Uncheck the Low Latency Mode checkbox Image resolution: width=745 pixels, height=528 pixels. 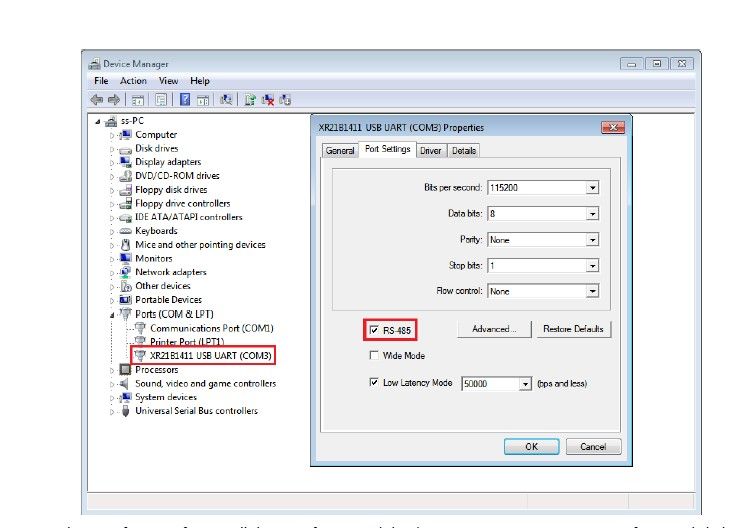[x=374, y=383]
